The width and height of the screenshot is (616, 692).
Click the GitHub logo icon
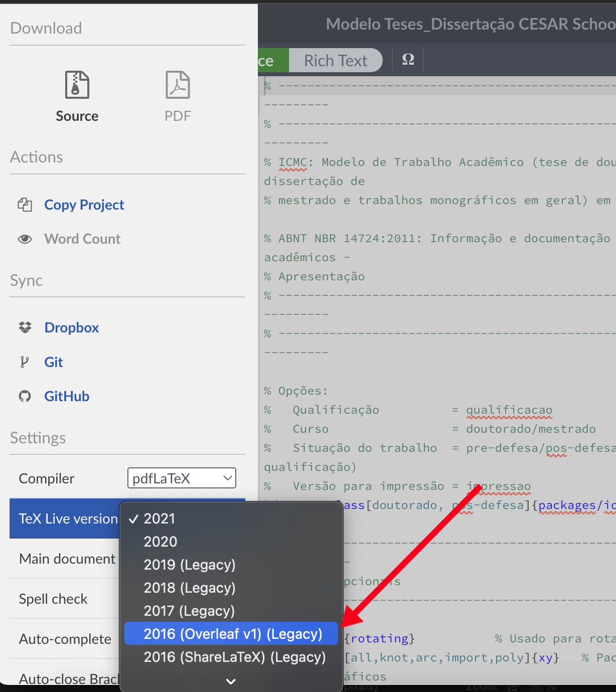25,396
